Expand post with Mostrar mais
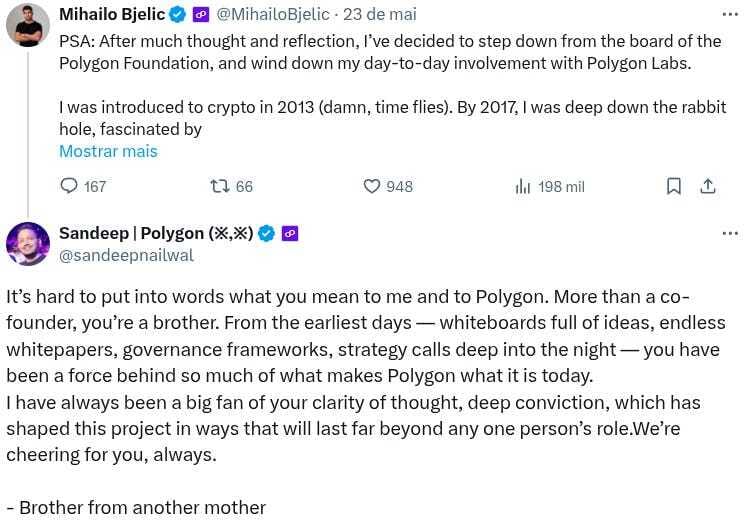Screen dimensions: 746x521 coord(108,152)
